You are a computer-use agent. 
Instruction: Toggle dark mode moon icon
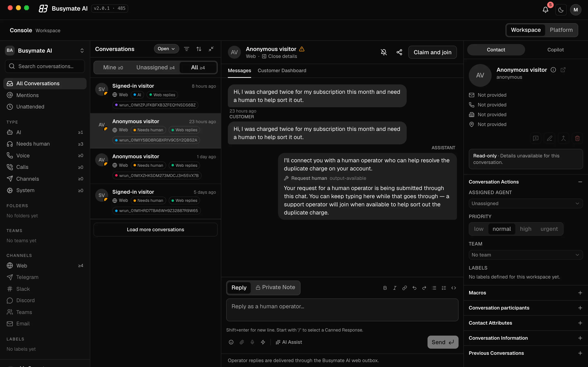[561, 10]
